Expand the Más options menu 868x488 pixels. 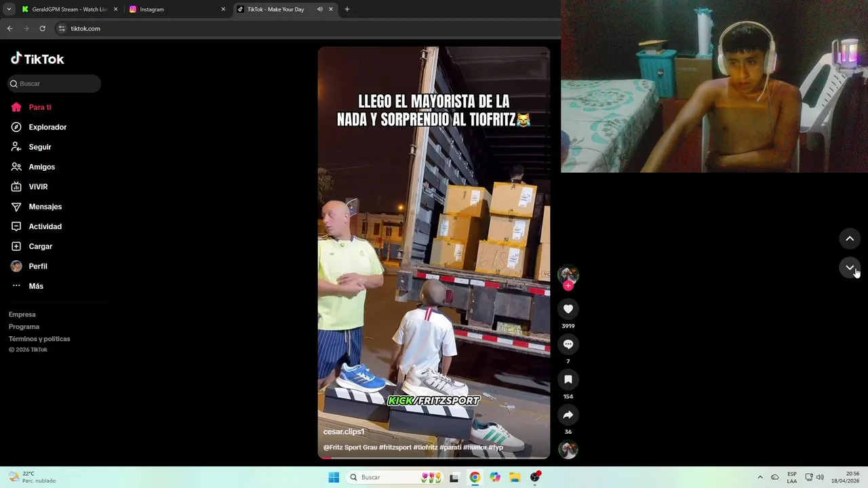point(27,286)
